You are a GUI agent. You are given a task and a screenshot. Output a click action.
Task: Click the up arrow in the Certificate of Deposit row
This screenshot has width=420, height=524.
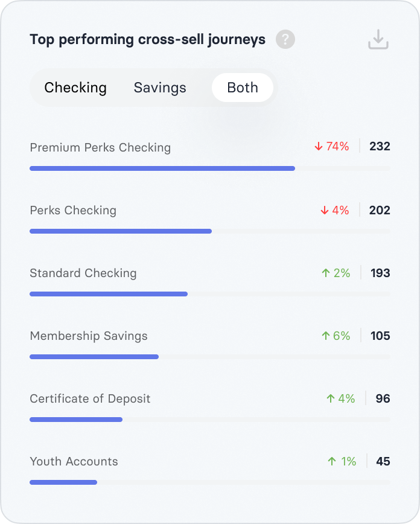click(x=331, y=398)
